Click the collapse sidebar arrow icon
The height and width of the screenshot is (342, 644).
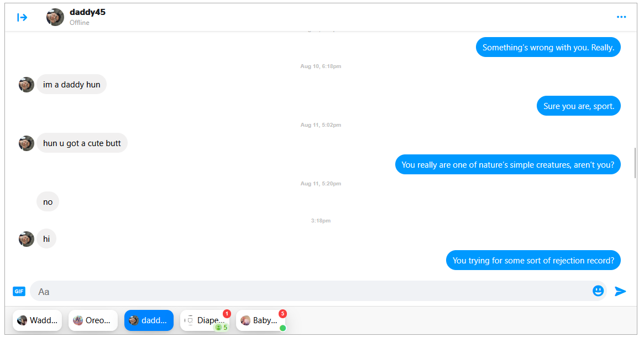22,17
